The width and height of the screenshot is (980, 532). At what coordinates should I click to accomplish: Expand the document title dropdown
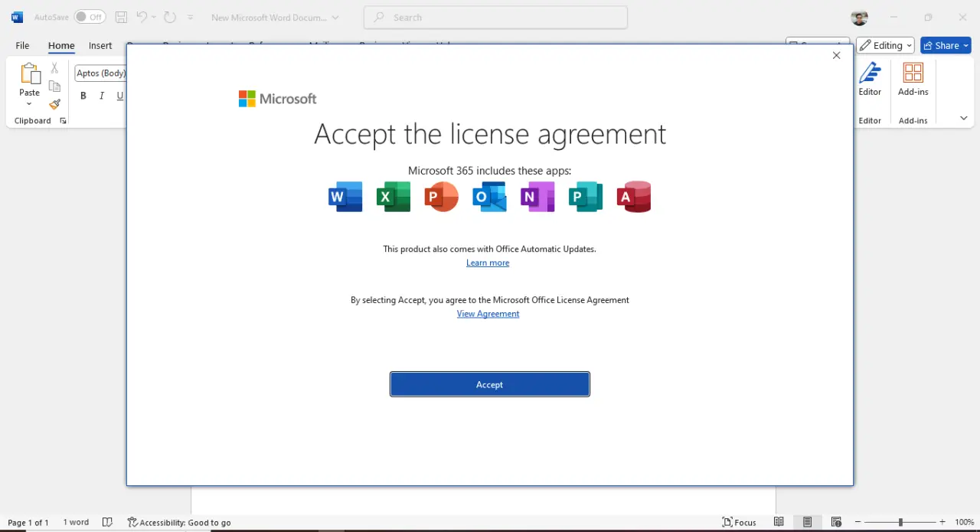coord(335,17)
